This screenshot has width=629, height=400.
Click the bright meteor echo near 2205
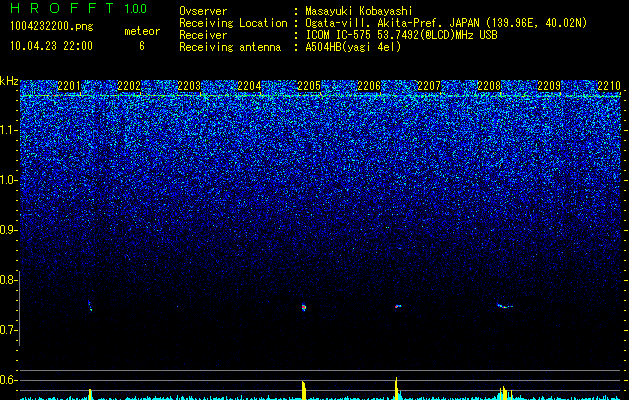click(x=304, y=307)
